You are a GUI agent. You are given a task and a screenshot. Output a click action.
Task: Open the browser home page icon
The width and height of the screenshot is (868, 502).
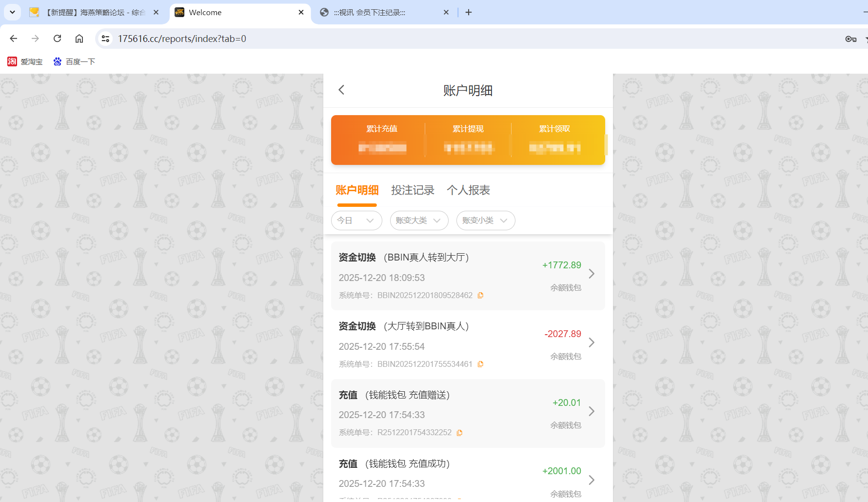click(x=79, y=39)
